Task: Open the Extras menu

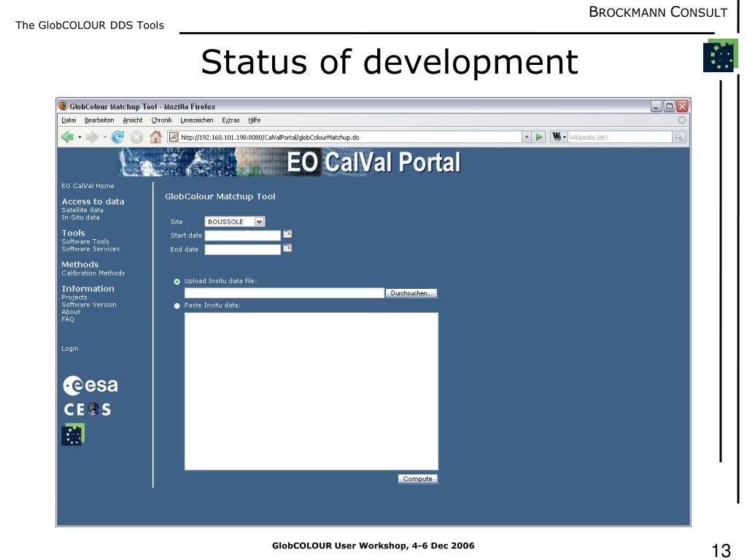Action: [231, 120]
